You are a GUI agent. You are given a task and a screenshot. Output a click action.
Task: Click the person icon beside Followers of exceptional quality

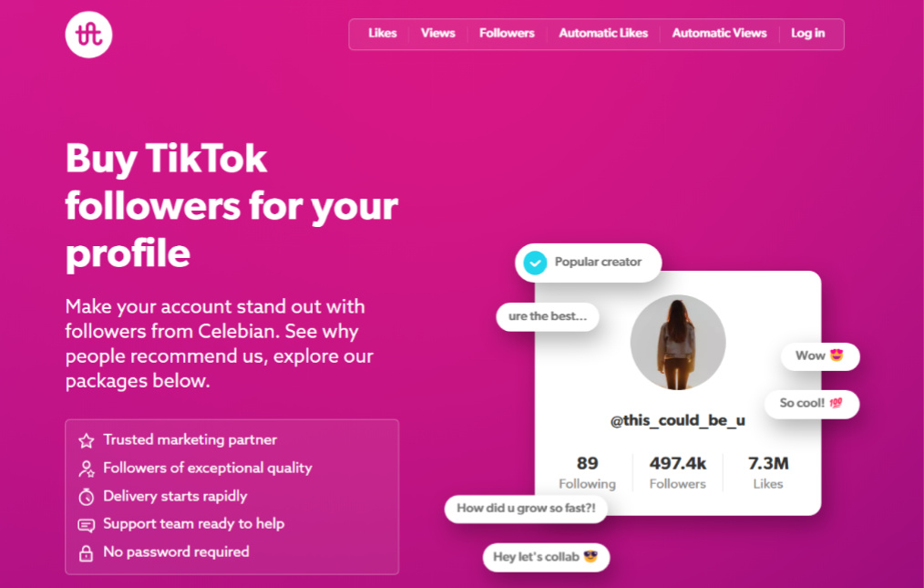coord(87,469)
